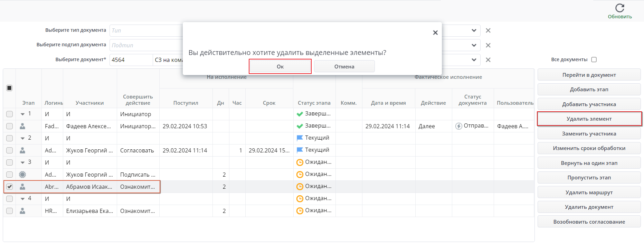Collapse stage 3 in the route tree
The width and height of the screenshot is (644, 243).
pyautogui.click(x=22, y=162)
